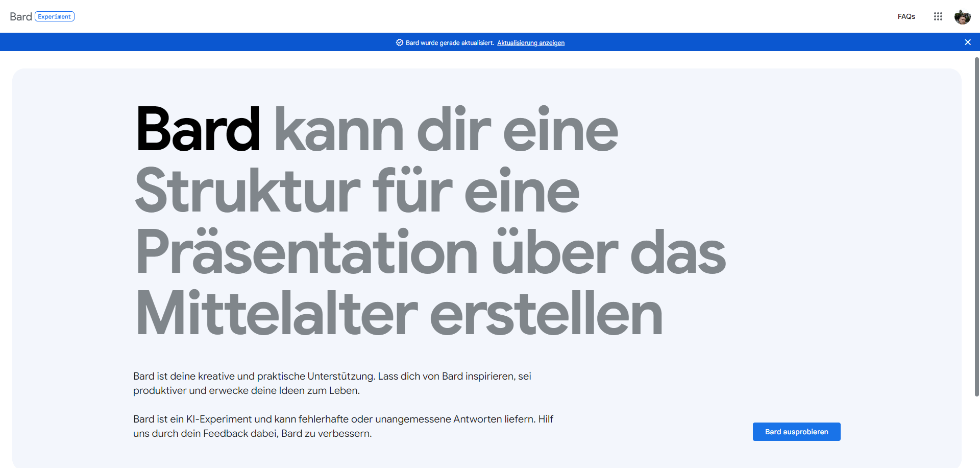Open the Google apps grid menu
Image resolution: width=980 pixels, height=468 pixels.
938,16
